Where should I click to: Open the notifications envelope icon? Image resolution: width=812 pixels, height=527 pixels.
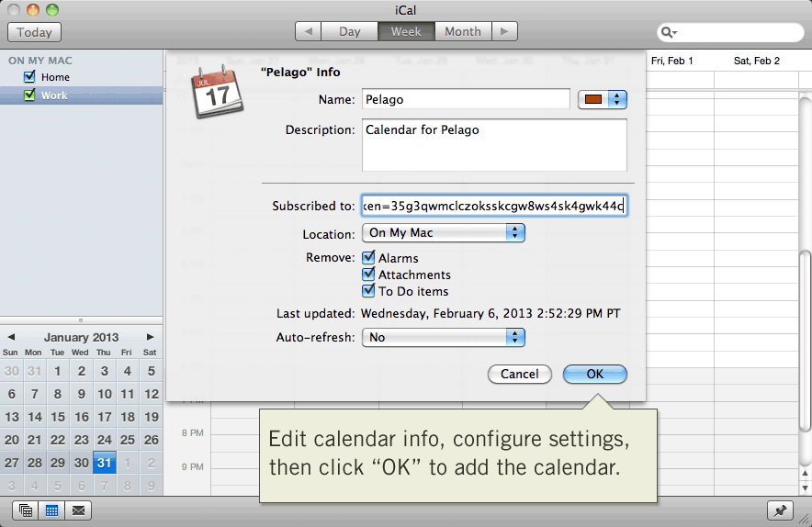[79, 511]
